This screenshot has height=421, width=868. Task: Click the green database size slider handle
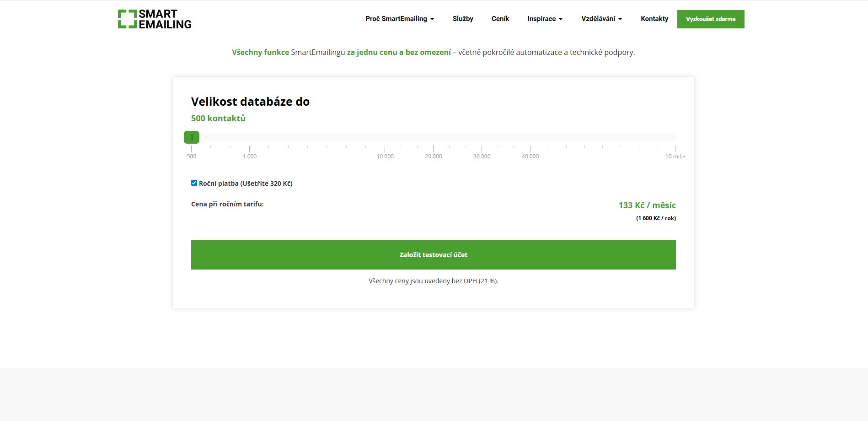(192, 137)
